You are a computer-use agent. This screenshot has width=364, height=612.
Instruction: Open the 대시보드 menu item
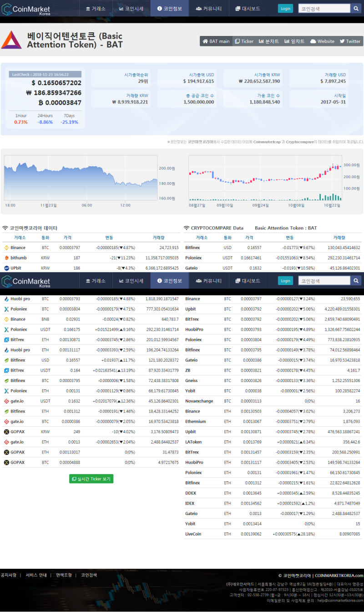(x=248, y=8)
